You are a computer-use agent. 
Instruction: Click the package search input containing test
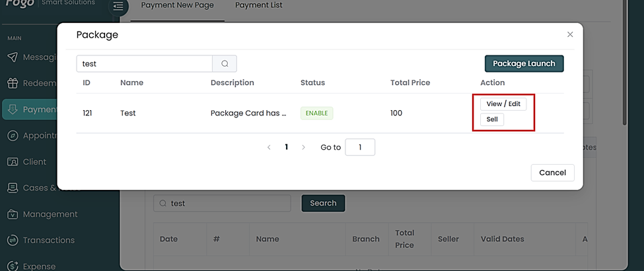144,64
